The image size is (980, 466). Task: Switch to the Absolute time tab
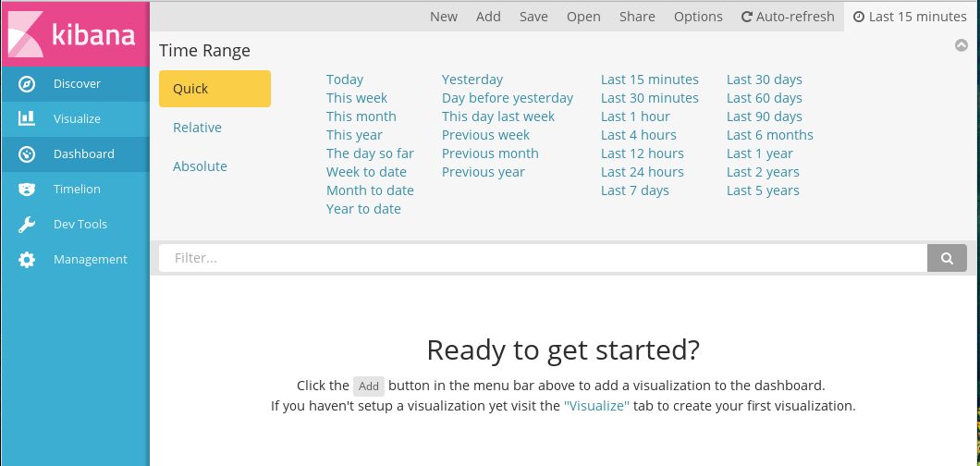point(200,166)
